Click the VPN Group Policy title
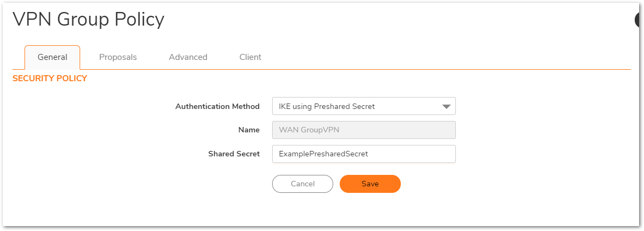 (x=88, y=20)
